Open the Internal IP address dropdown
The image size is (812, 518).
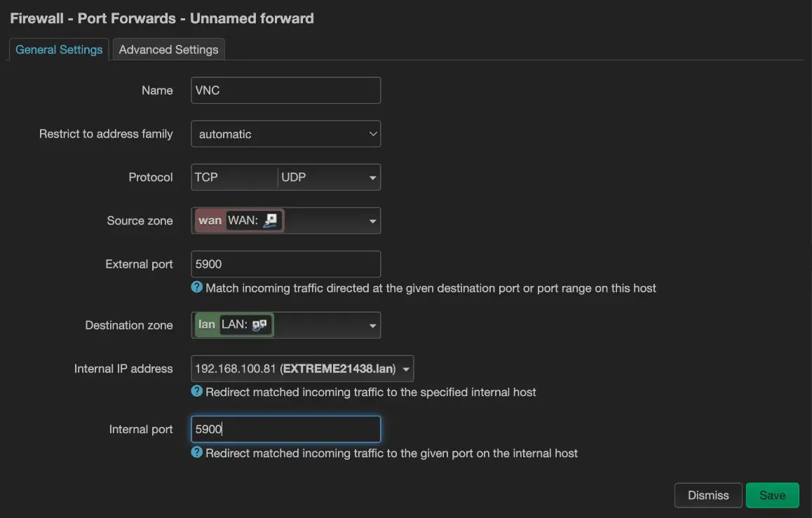pos(406,369)
